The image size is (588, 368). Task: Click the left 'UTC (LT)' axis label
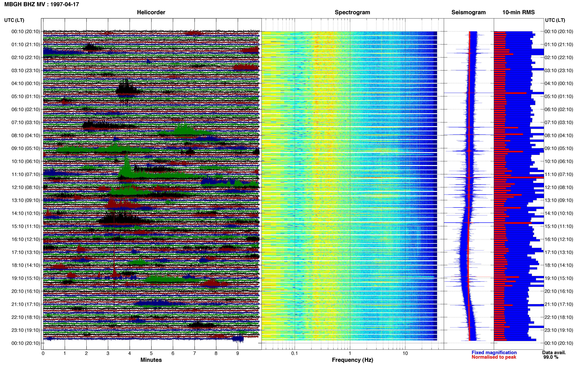pos(14,20)
